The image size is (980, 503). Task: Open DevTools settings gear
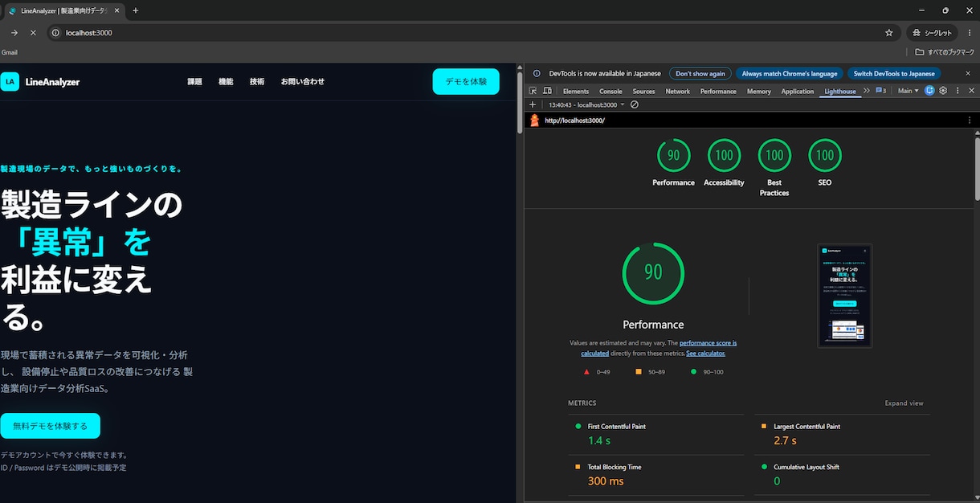tap(943, 91)
